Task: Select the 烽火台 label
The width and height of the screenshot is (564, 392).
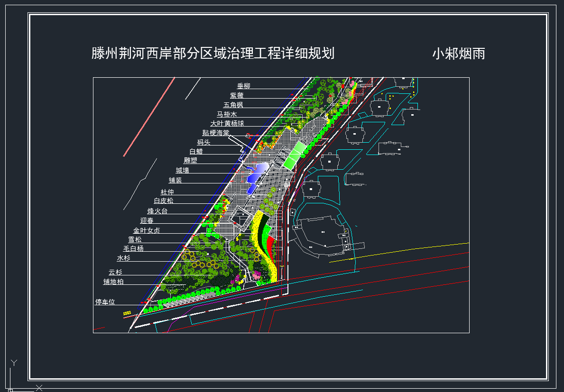Action: coord(157,211)
